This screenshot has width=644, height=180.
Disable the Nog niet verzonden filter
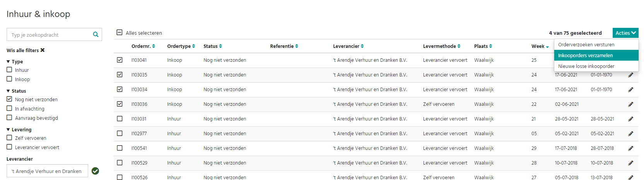[x=9, y=99]
